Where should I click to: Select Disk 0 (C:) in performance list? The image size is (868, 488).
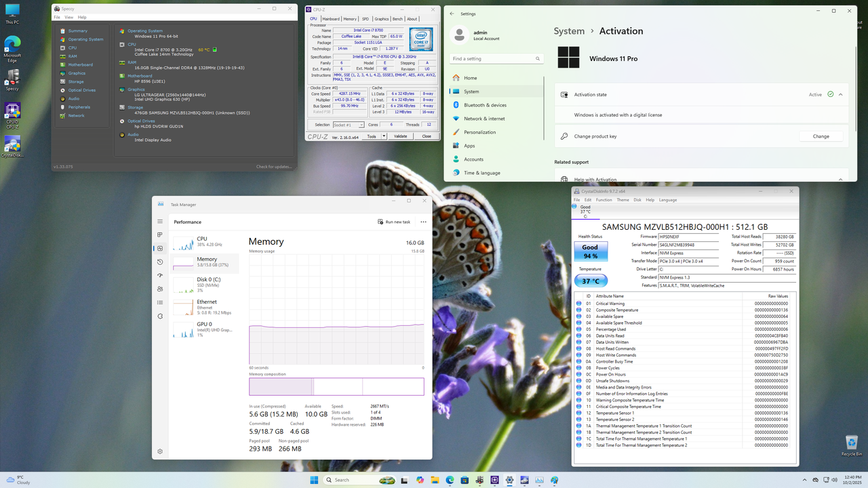[x=205, y=285]
